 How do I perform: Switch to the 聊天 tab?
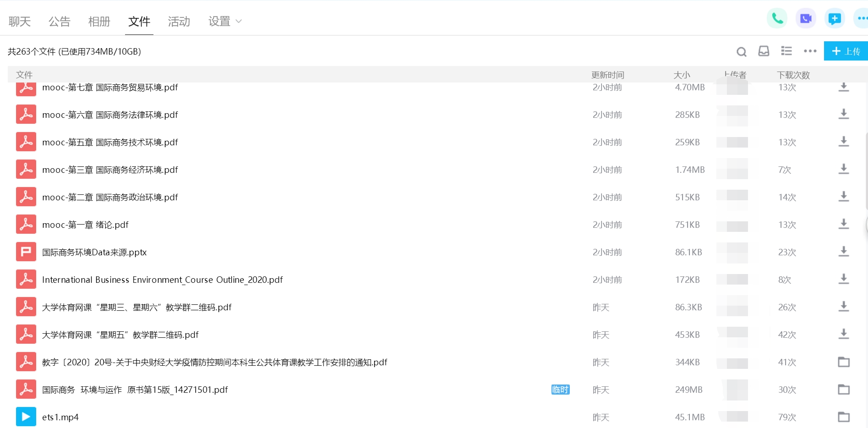click(20, 22)
